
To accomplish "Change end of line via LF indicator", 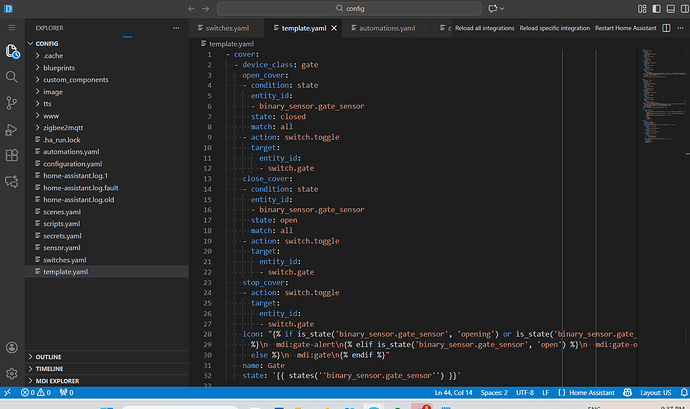I will pyautogui.click(x=545, y=392).
